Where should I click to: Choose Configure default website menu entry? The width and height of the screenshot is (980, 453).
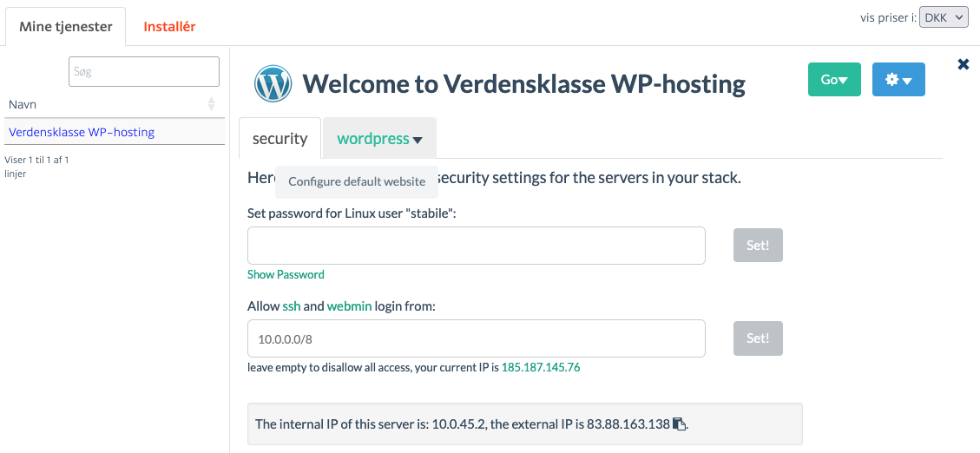[x=357, y=182]
